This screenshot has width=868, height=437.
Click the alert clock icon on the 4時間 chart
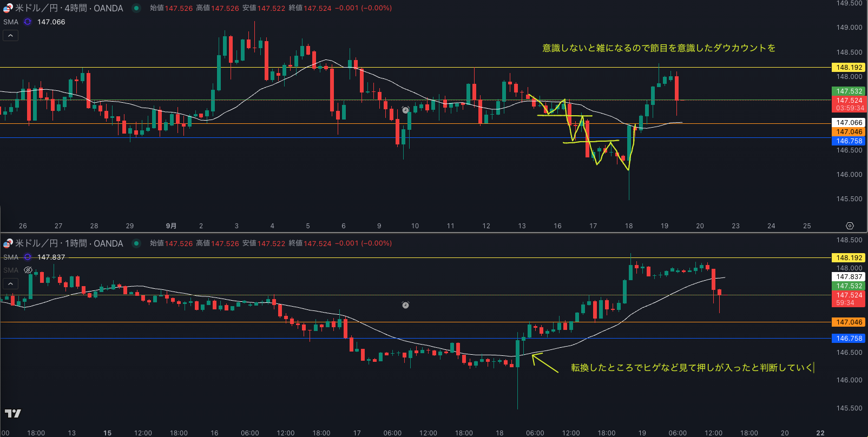pyautogui.click(x=405, y=110)
